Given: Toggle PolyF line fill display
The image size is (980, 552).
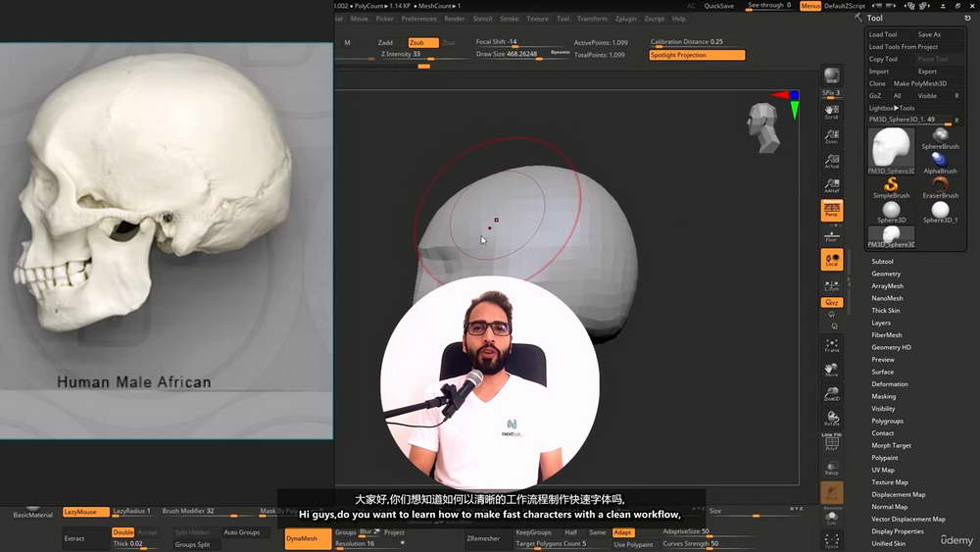Looking at the screenshot, I should tap(831, 442).
